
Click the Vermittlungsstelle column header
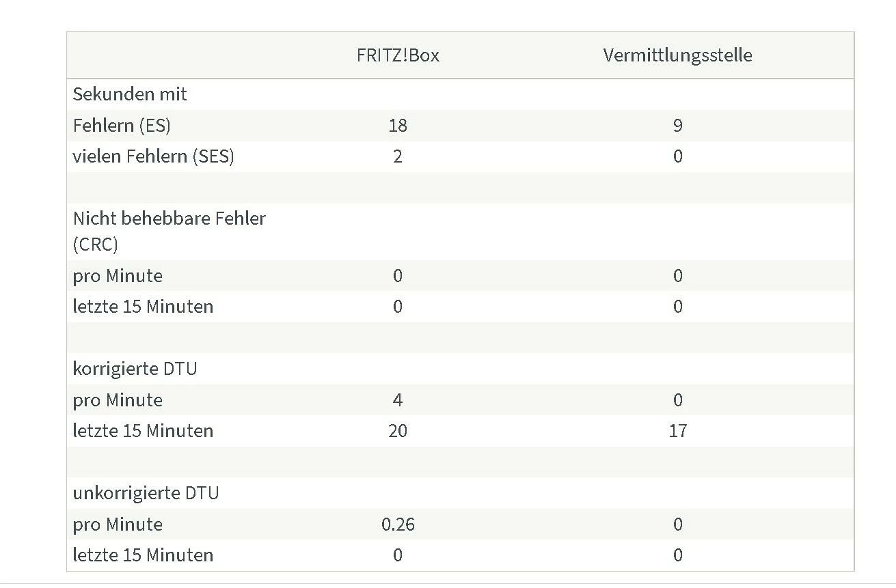pos(677,55)
